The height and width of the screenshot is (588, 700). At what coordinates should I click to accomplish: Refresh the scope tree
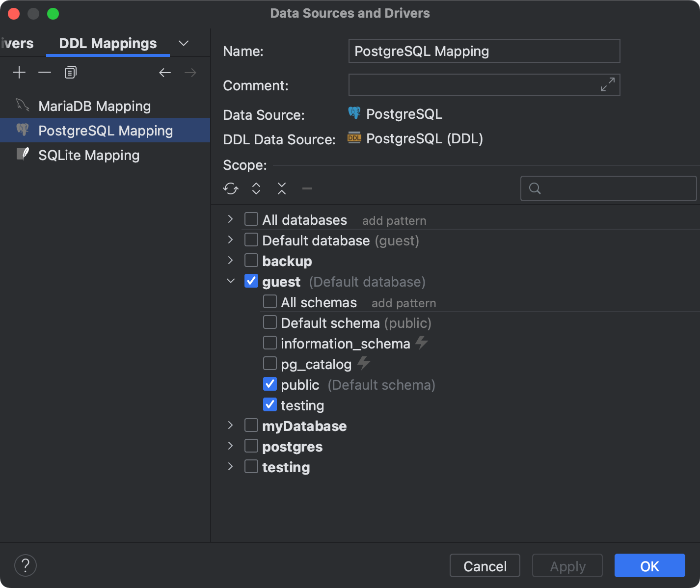[231, 188]
